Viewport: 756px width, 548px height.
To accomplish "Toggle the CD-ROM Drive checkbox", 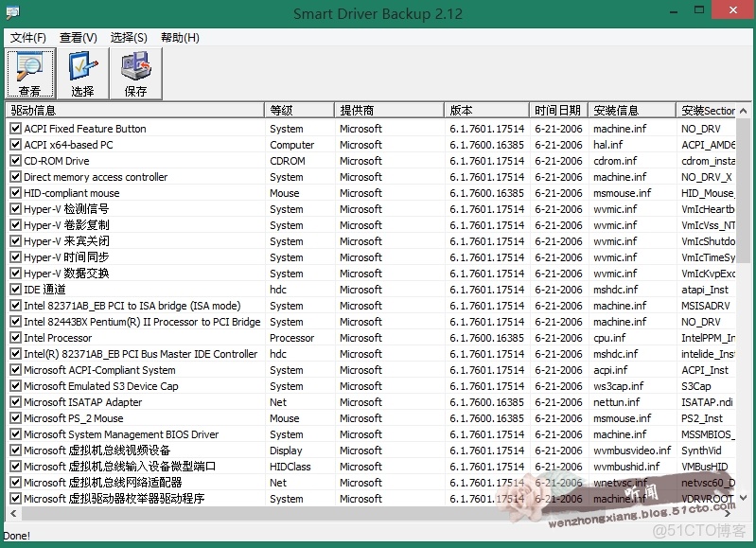I will (15, 161).
